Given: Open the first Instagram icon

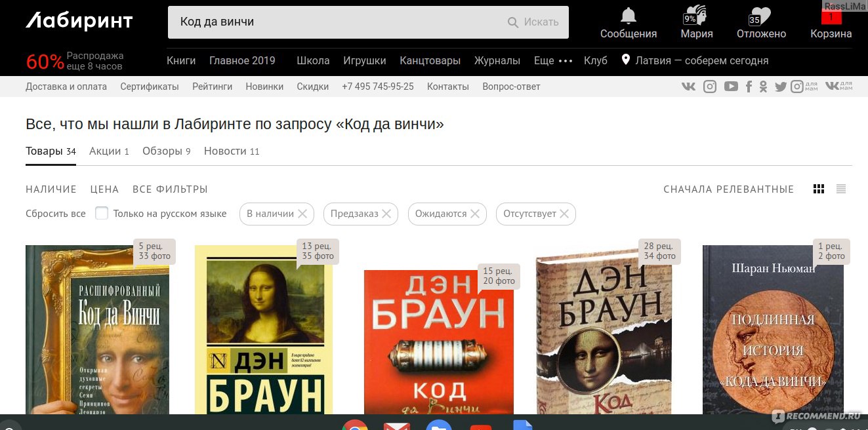Looking at the screenshot, I should pyautogui.click(x=710, y=87).
